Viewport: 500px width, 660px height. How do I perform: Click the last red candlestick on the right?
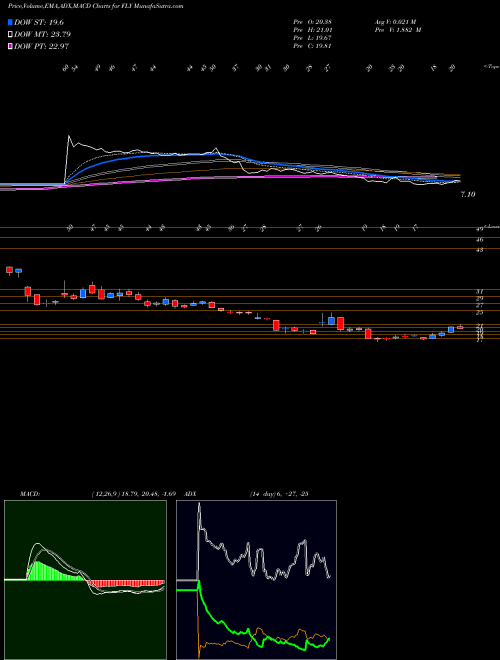tap(460, 327)
